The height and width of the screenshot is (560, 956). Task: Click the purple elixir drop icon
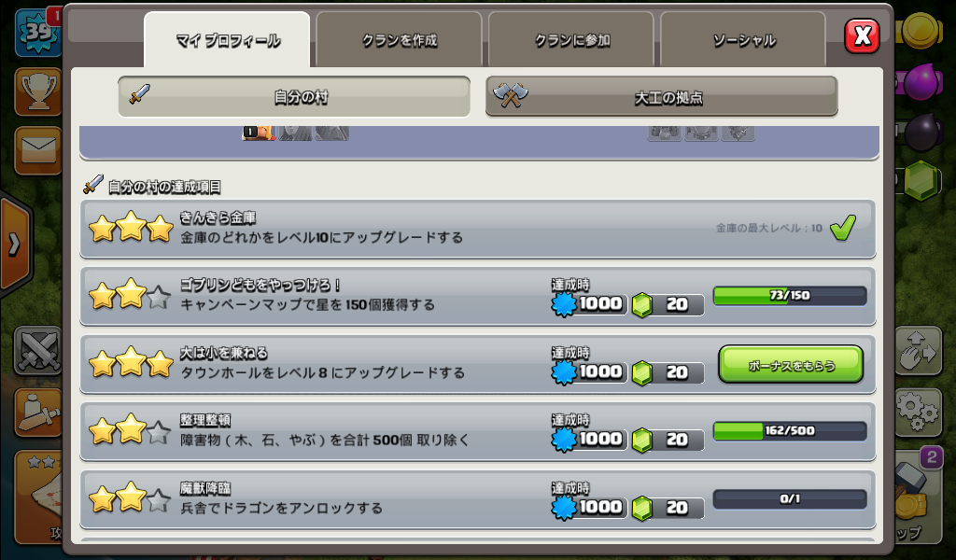(921, 81)
